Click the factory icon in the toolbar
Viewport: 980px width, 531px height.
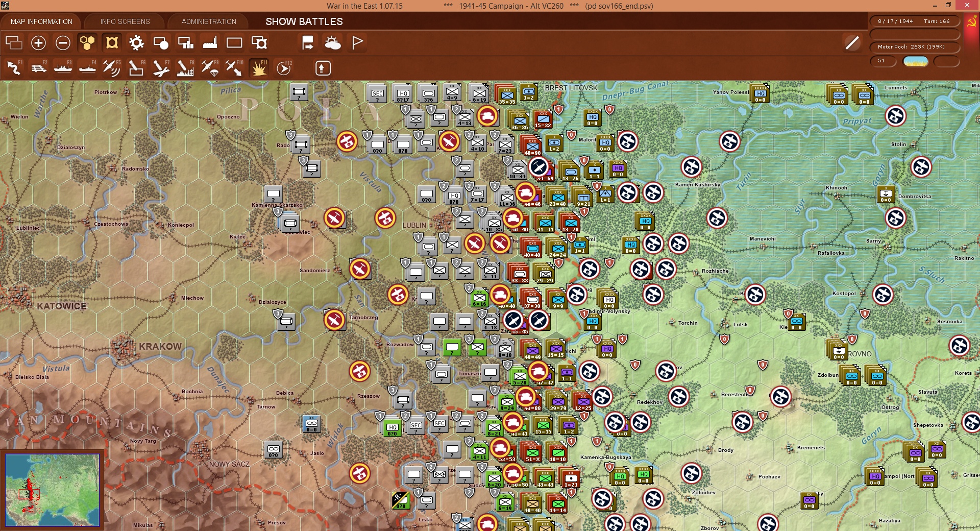210,43
